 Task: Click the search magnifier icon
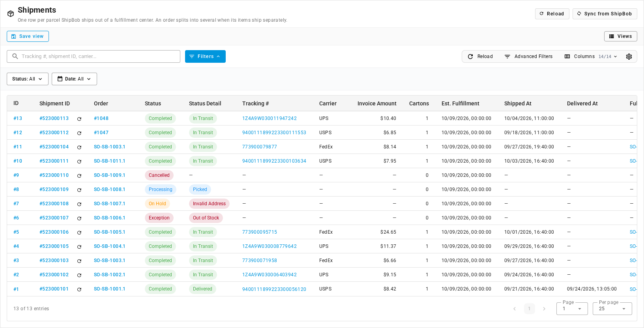pos(15,56)
